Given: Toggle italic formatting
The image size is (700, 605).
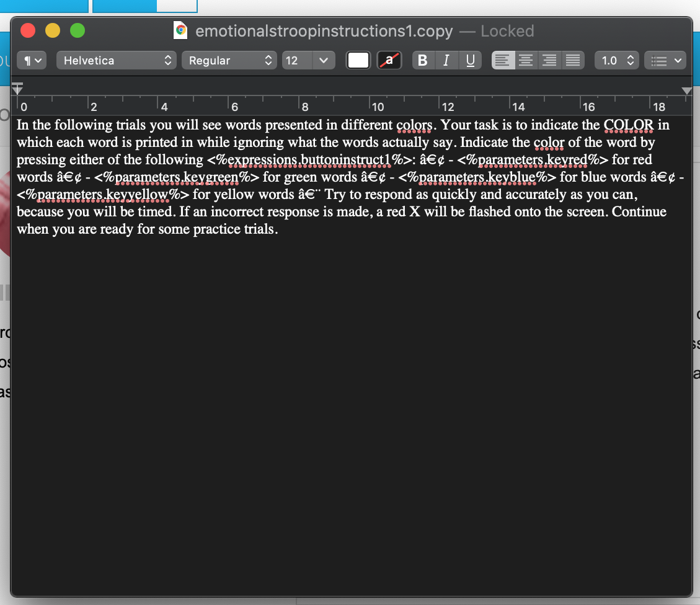Looking at the screenshot, I should coord(446,60).
